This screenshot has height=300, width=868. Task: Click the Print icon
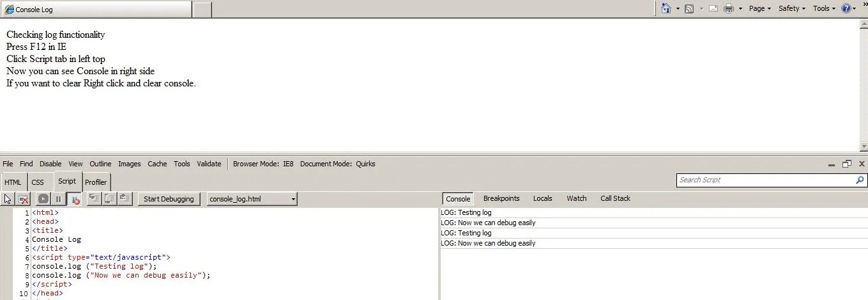point(728,8)
